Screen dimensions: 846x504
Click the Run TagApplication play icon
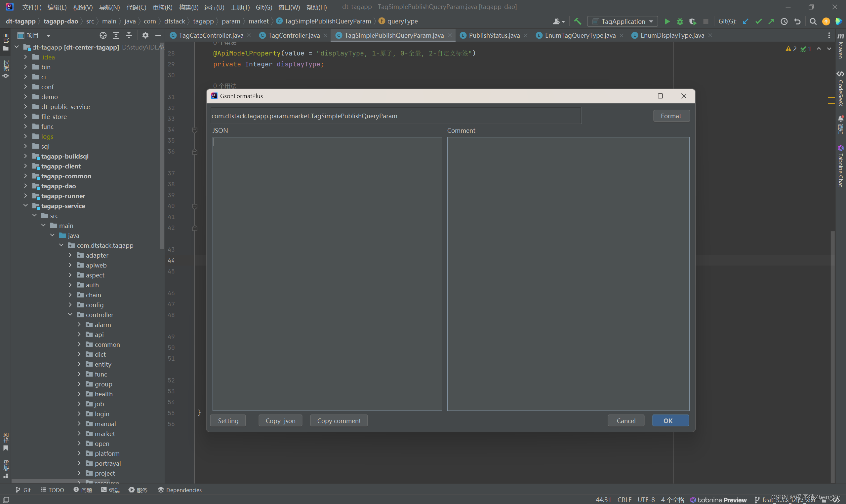(667, 21)
